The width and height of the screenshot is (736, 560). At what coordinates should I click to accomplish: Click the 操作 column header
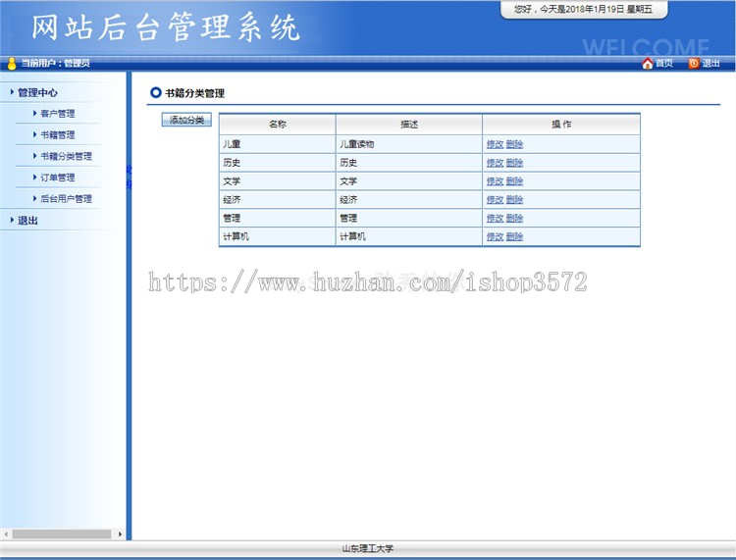(x=561, y=125)
